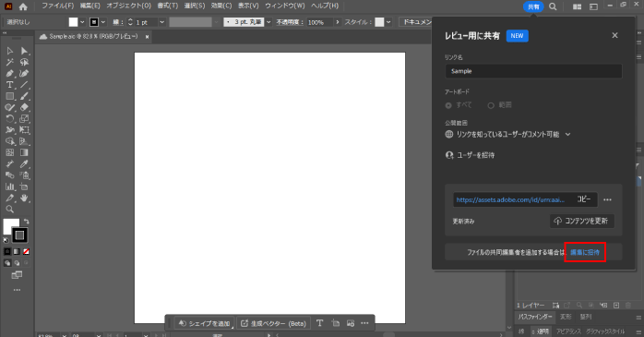Open the stroke color dropdown in control bar
The height and width of the screenshot is (337, 644).
pos(103,22)
